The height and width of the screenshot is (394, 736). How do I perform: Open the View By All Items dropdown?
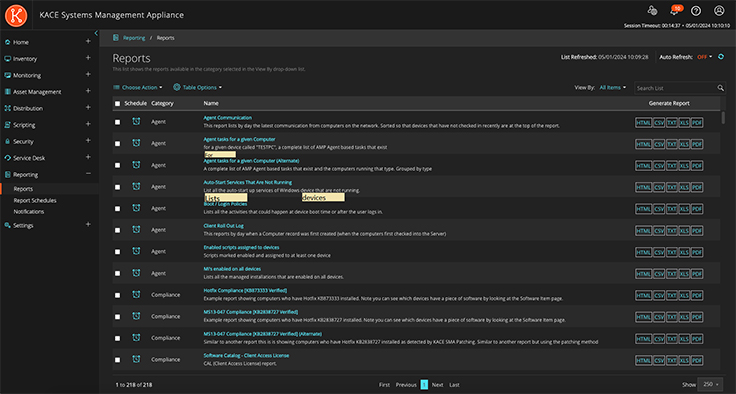pyautogui.click(x=613, y=87)
